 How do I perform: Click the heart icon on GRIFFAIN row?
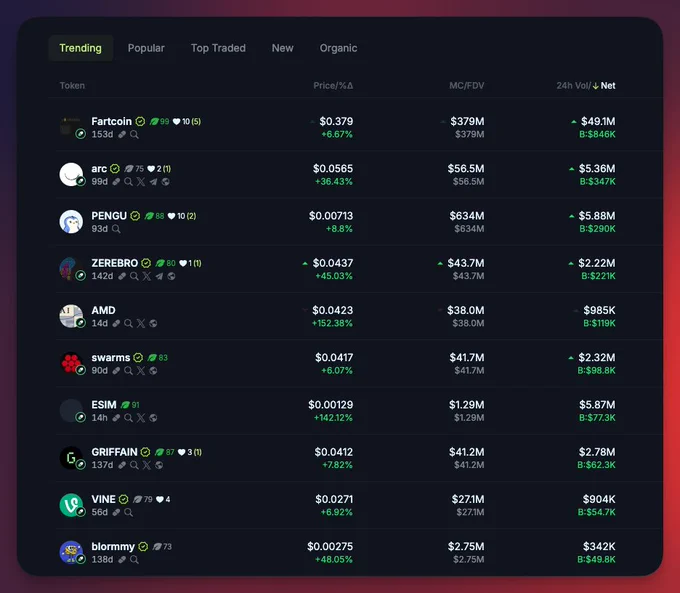click(x=182, y=452)
